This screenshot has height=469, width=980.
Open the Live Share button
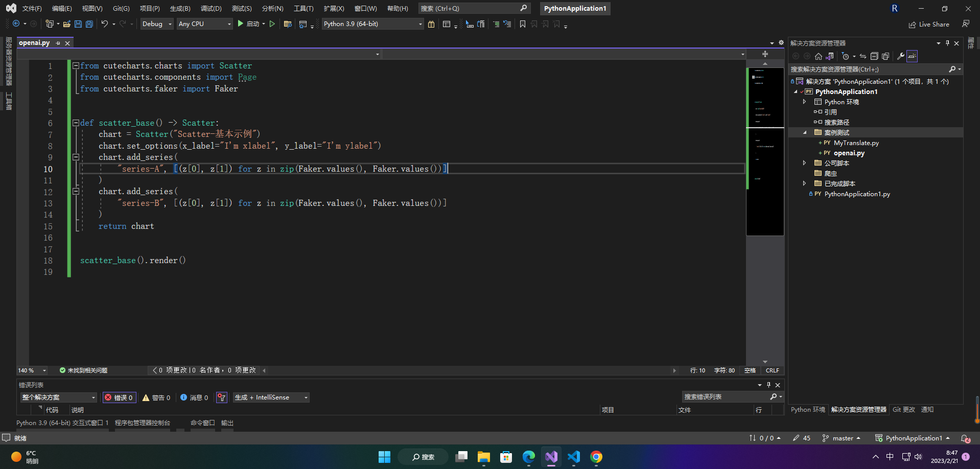click(929, 24)
